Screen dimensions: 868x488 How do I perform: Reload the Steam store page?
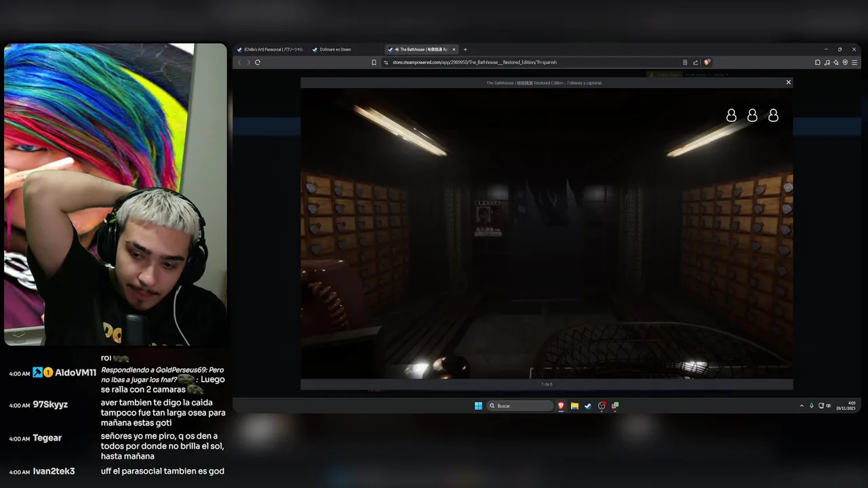click(258, 62)
